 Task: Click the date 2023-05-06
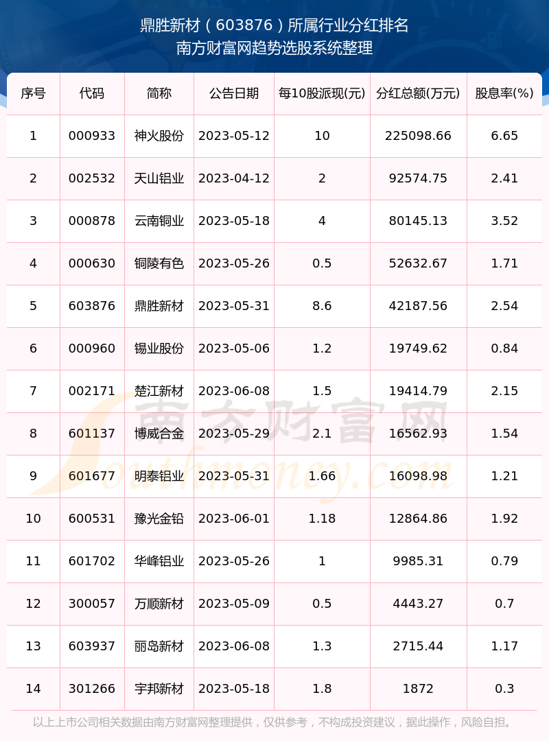point(234,349)
